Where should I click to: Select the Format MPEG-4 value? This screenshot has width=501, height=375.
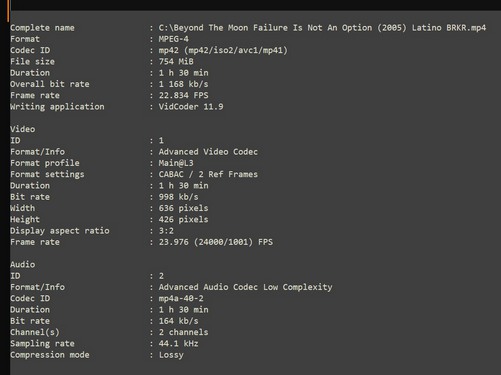point(173,39)
